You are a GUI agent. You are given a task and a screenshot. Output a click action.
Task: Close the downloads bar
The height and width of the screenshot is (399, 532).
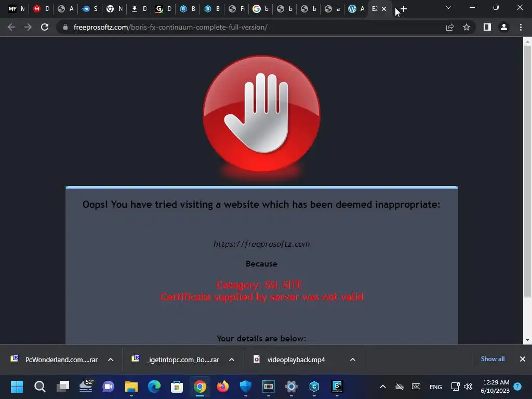pyautogui.click(x=523, y=359)
